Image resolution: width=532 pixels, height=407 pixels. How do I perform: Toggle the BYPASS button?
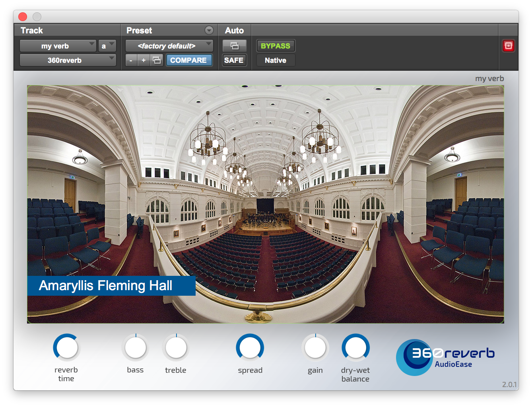pyautogui.click(x=275, y=46)
